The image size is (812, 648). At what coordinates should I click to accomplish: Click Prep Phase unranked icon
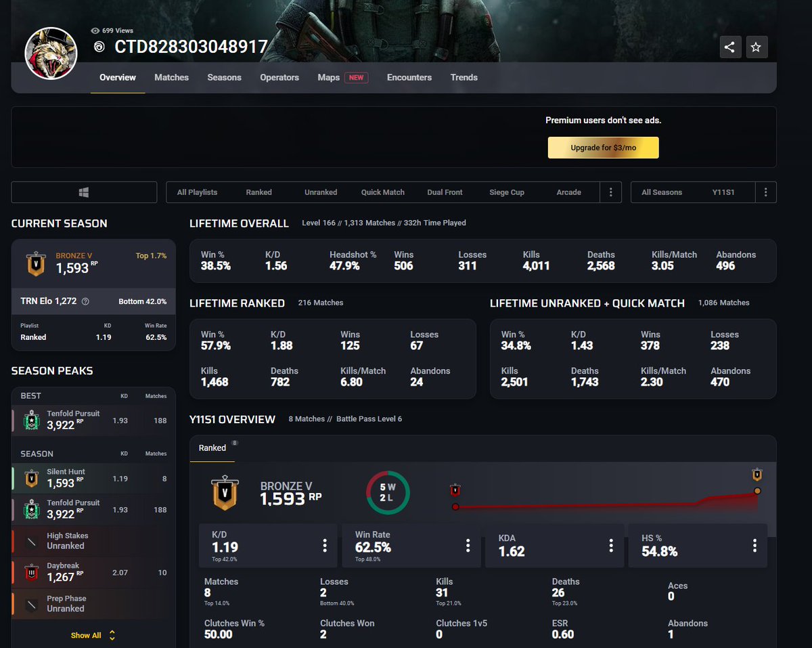click(x=32, y=603)
